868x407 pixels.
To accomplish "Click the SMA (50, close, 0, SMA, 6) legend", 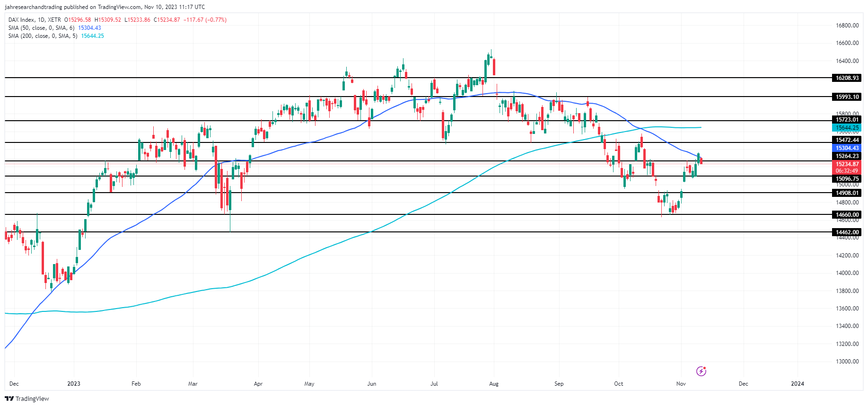I will (41, 28).
